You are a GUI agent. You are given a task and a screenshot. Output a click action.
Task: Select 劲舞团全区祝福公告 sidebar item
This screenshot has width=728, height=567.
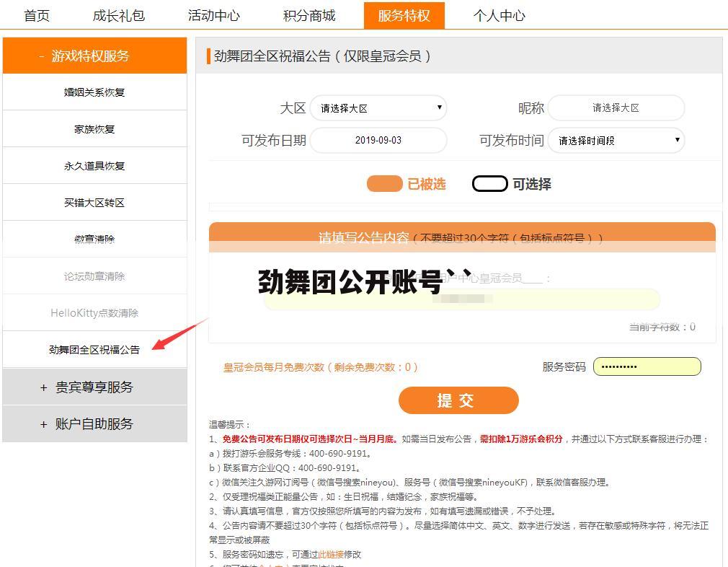(94, 349)
